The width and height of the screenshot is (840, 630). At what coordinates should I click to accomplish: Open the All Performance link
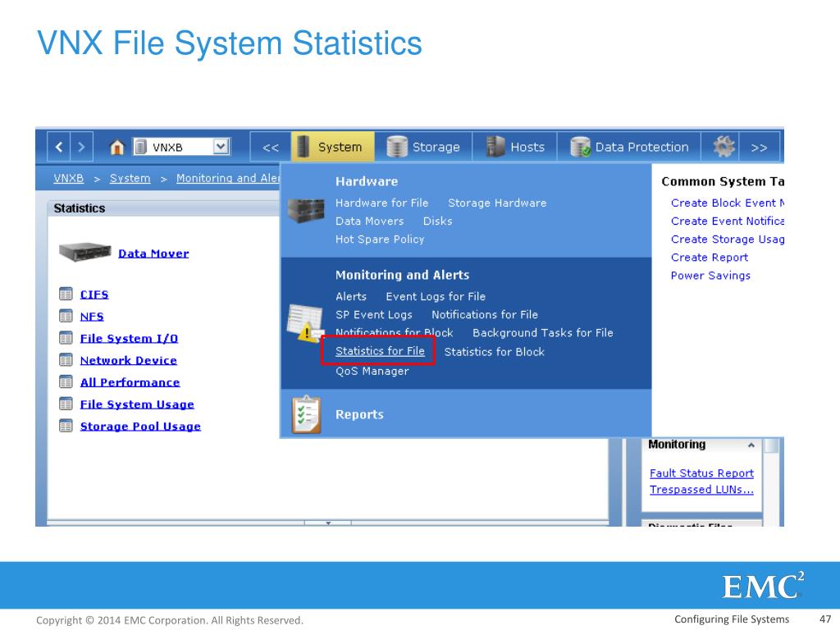tap(130, 382)
